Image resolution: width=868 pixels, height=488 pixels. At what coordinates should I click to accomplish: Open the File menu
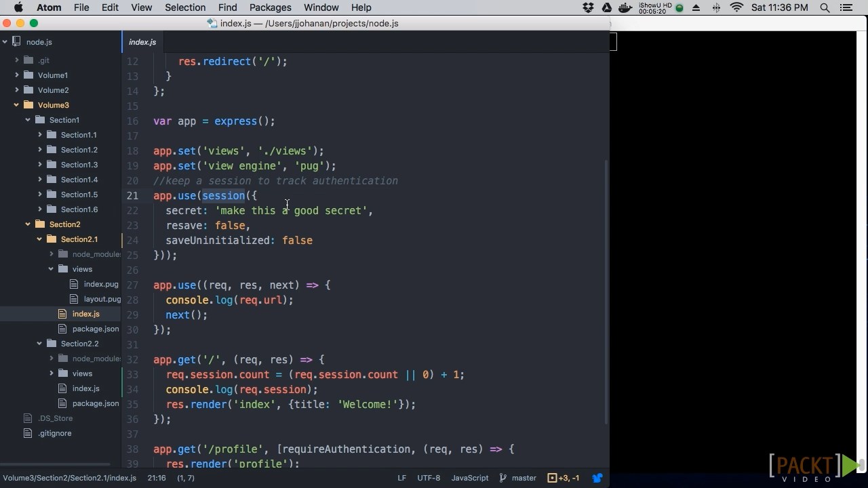pyautogui.click(x=81, y=7)
